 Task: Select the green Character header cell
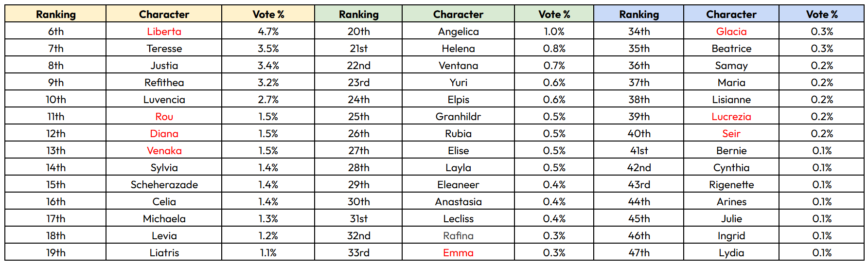tap(458, 14)
